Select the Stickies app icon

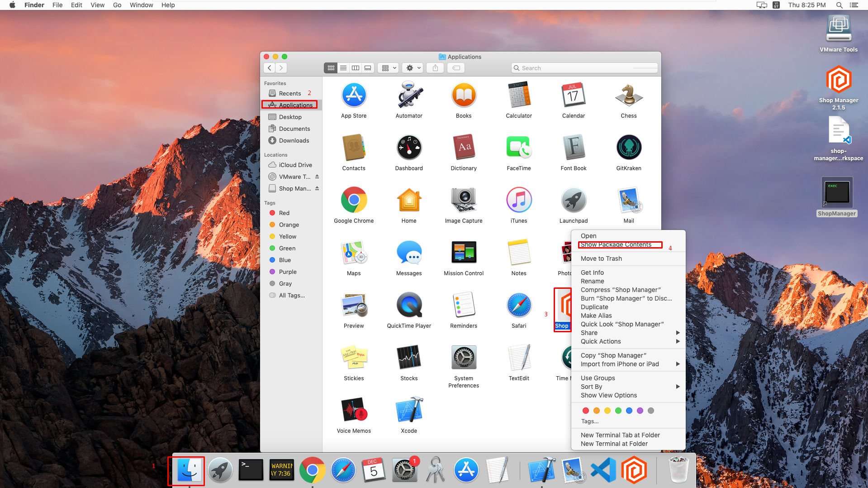354,358
